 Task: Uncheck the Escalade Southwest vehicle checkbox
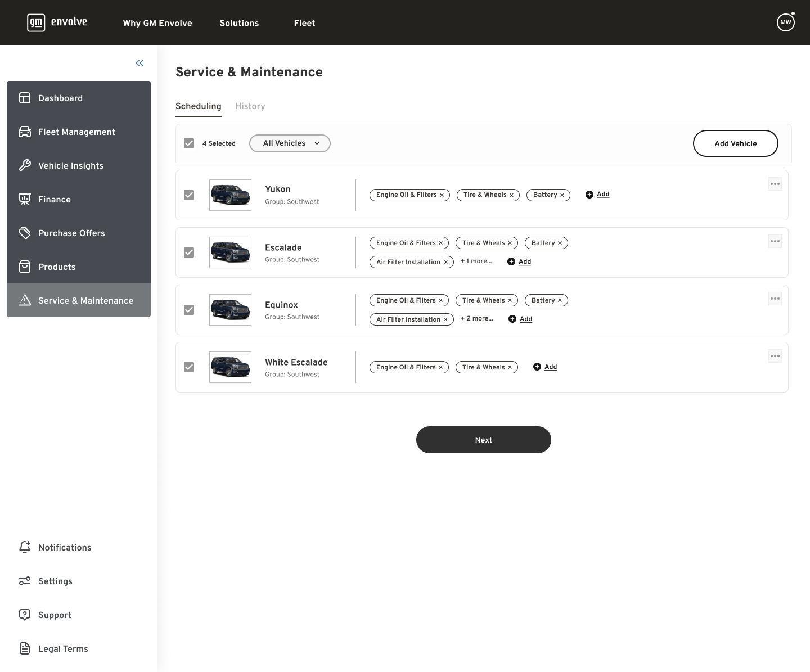pos(189,252)
